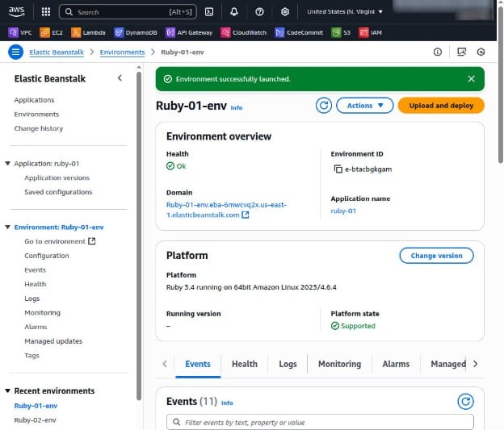Viewport: 504px width, 430px height.
Task: Open Ruby-02-env under Recent environments
Action: point(35,420)
